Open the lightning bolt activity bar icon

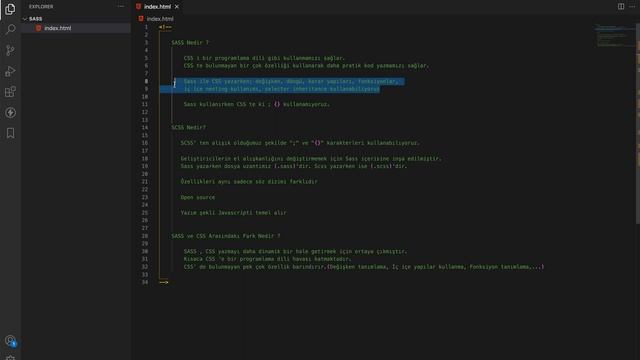(10, 113)
